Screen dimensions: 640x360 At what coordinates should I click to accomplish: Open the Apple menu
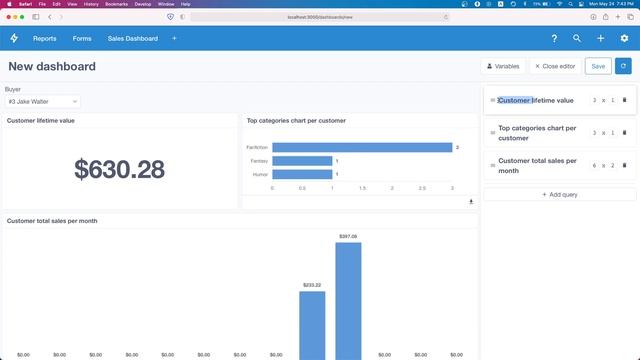coord(9,4)
